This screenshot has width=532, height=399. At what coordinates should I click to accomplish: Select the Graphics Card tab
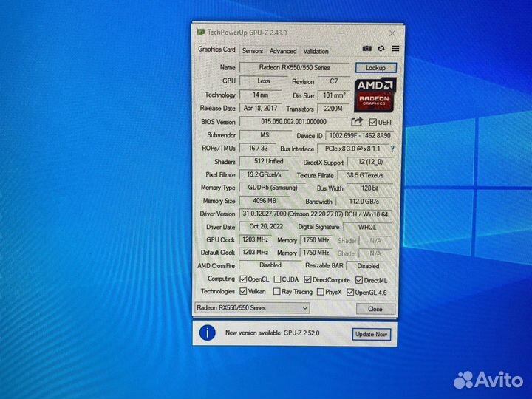(216, 50)
